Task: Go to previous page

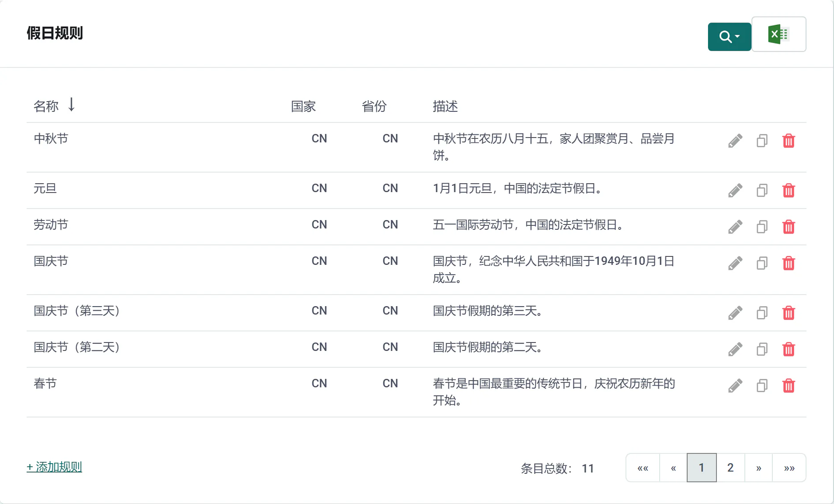Action: point(673,468)
